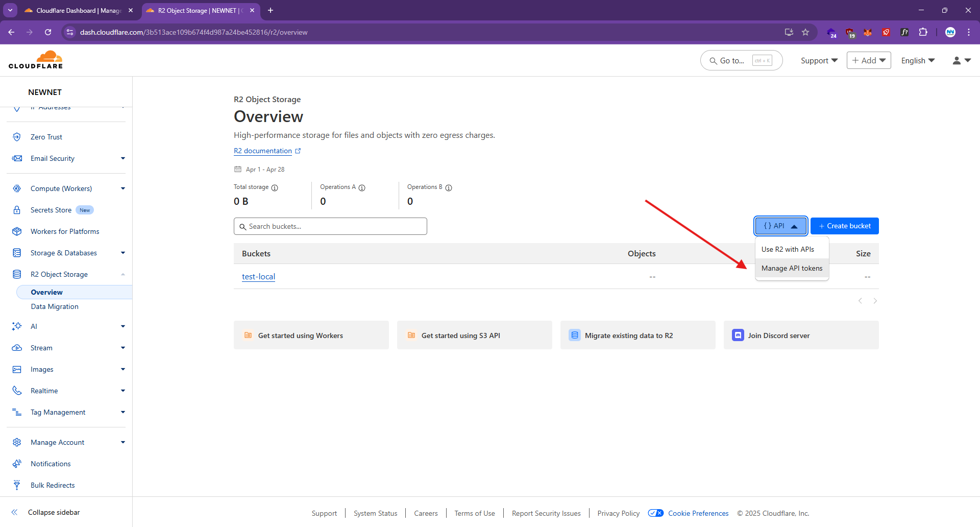This screenshot has height=527, width=980.
Task: Toggle the Cookie Preferences privacy switch icon
Action: coord(656,513)
